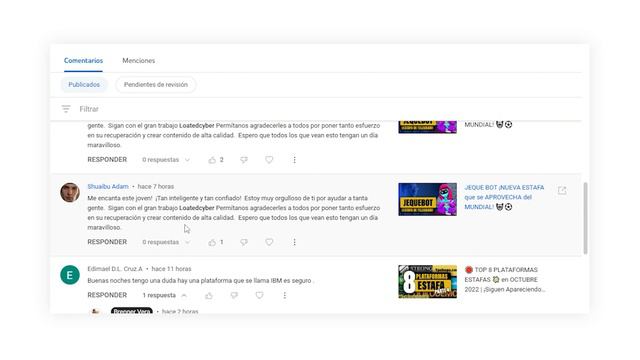Open JEQUEBOT thumbnail beside comment with 2 likes
640x360 pixels.
tap(427, 127)
